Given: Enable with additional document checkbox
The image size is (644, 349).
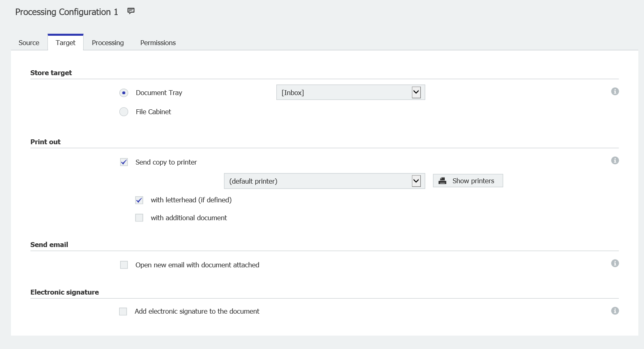Looking at the screenshot, I should [139, 218].
